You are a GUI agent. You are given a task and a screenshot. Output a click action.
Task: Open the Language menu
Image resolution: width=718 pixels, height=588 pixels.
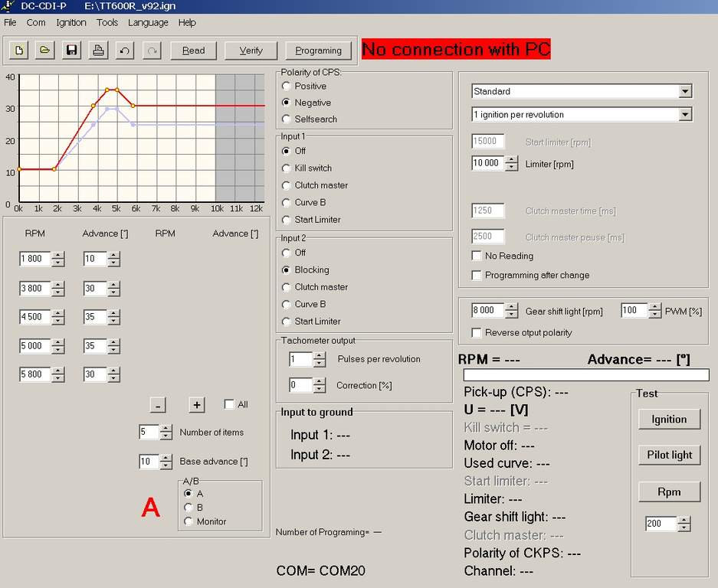[148, 22]
